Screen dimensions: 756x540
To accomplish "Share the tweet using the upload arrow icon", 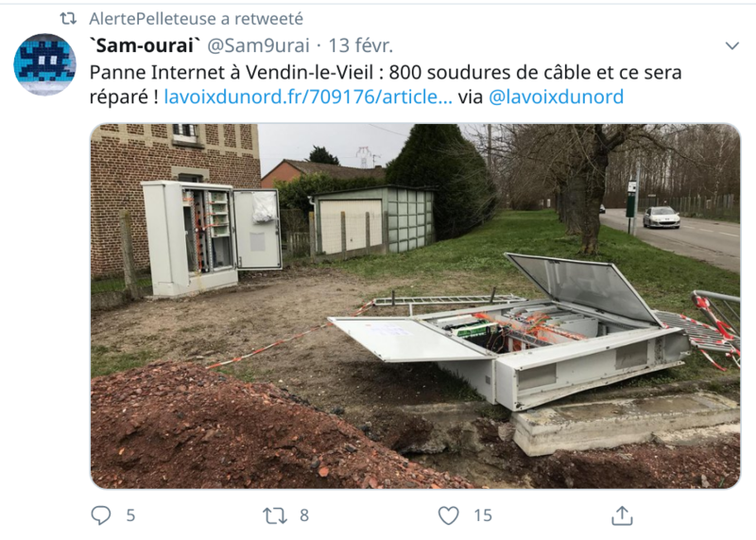I will click(622, 515).
